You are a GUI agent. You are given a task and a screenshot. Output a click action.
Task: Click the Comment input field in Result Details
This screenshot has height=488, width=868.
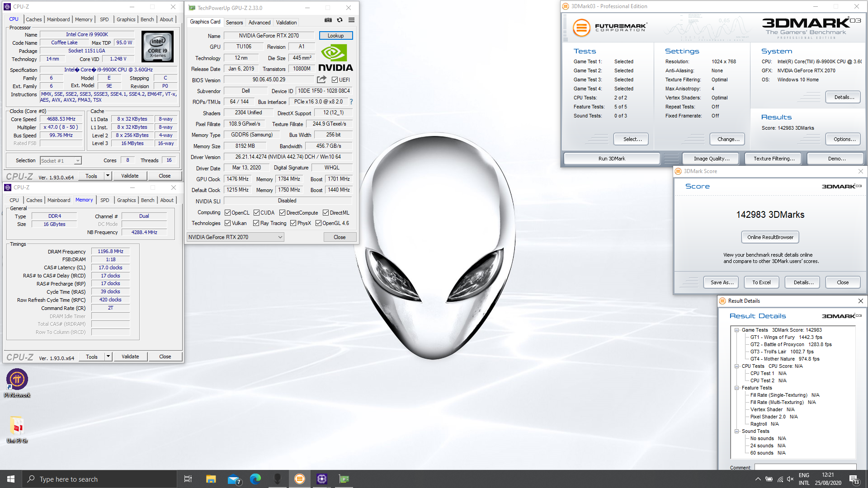click(805, 467)
